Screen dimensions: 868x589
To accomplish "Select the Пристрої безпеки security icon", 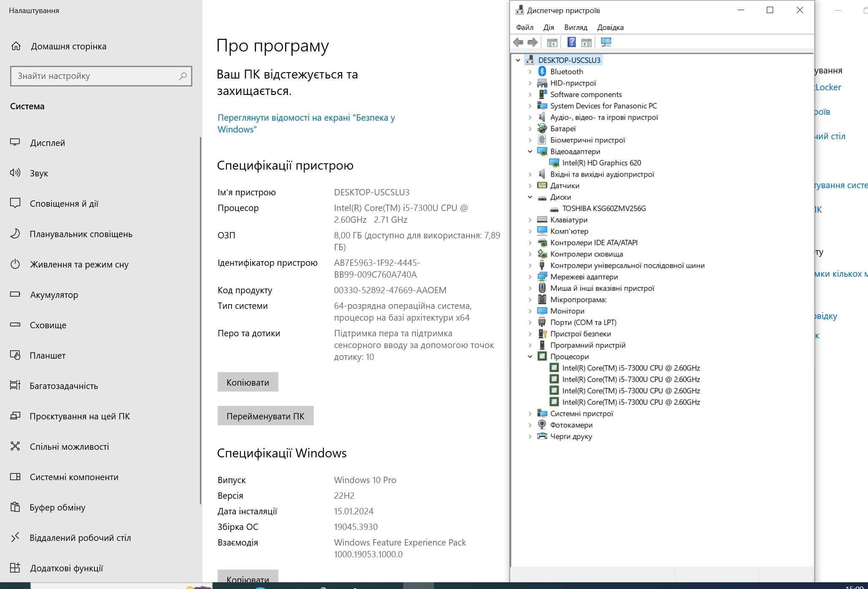I will 542,334.
